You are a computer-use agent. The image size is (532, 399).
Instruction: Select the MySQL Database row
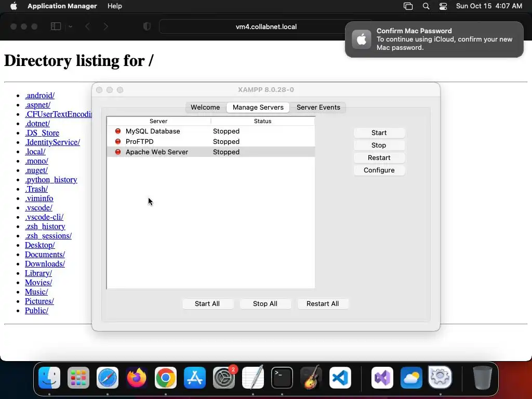(211, 131)
